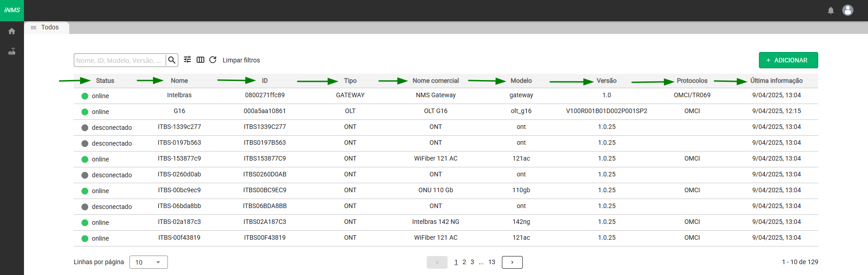Screen dimensions: 868x275
Task: Click previous page arrow button
Action: tap(437, 262)
